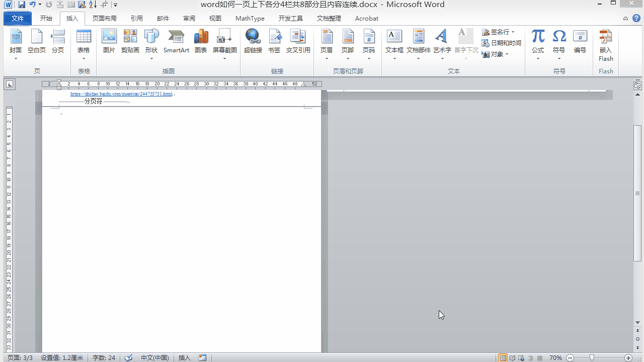
Task: Insert a cover page (封面)
Action: point(16,45)
